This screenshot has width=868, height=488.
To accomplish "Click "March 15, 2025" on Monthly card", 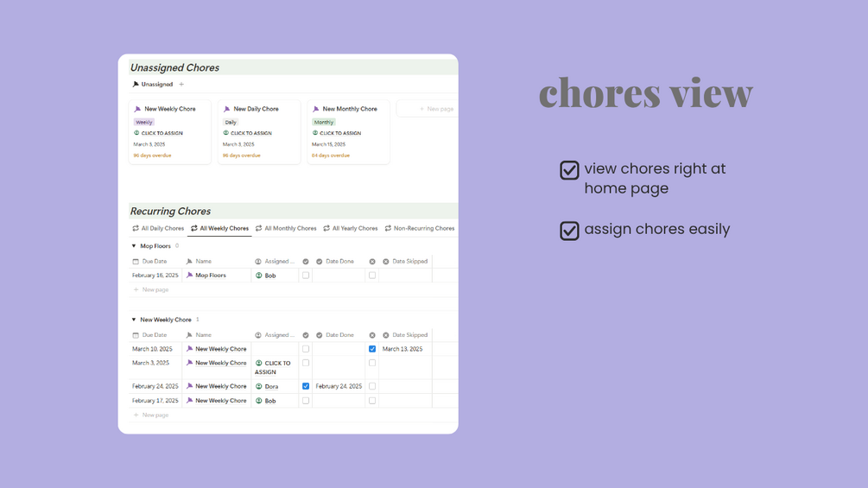I will (328, 144).
